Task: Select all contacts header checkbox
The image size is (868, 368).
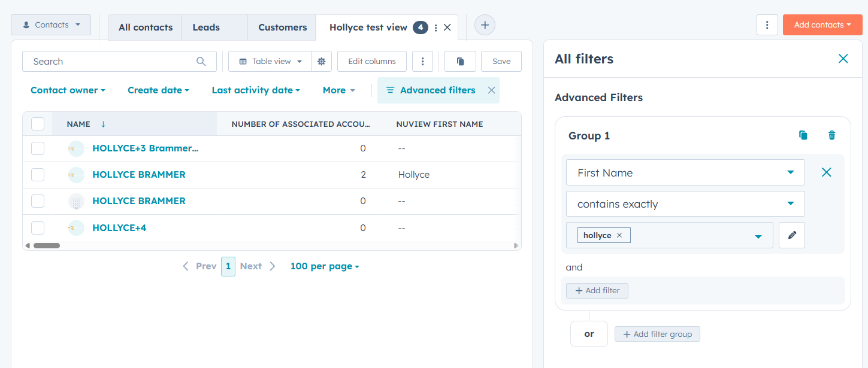Action: coord(38,124)
